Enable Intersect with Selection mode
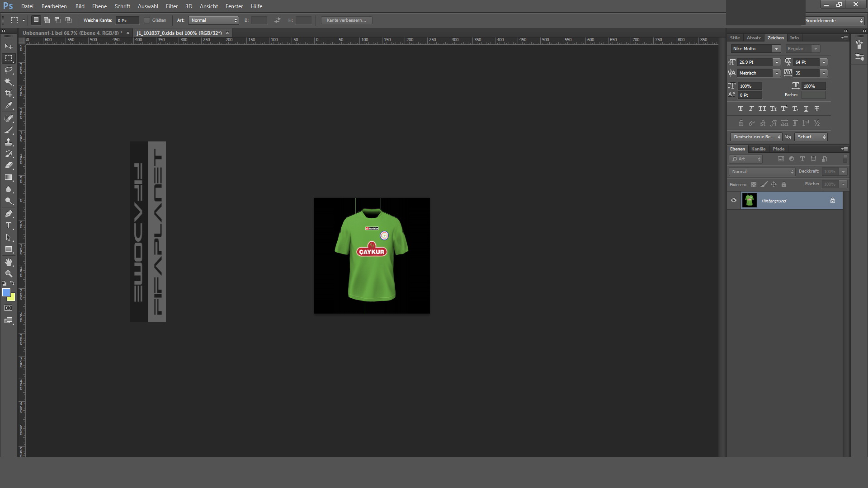Viewport: 868px width, 488px height. coord(68,20)
